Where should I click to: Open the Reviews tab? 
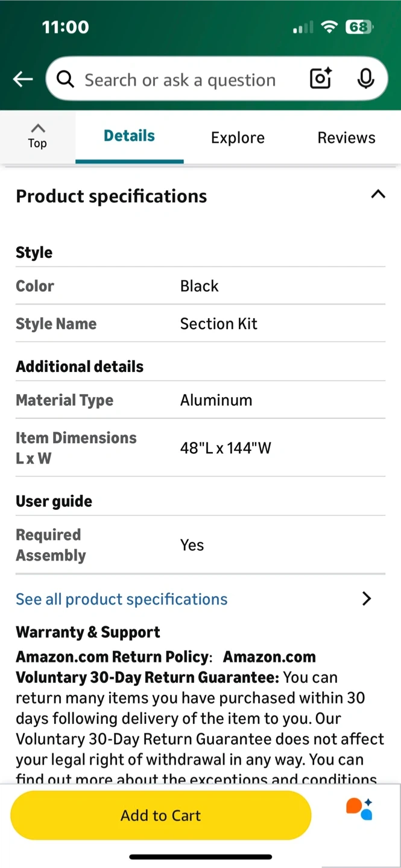pyautogui.click(x=346, y=138)
